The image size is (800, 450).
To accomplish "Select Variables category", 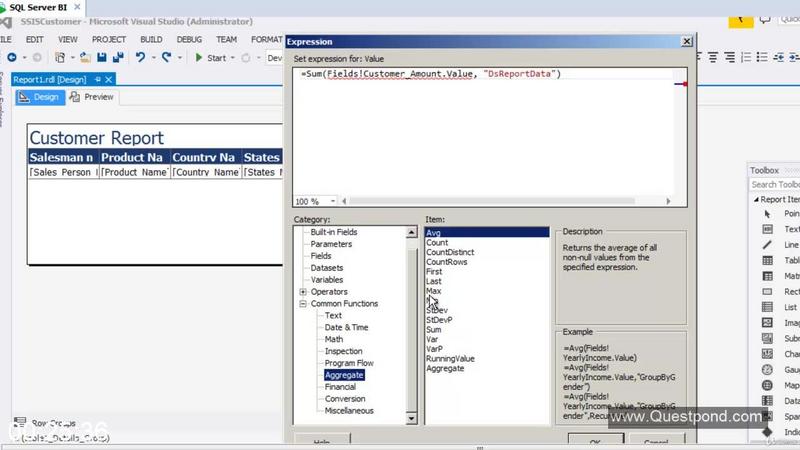I will click(x=327, y=280).
